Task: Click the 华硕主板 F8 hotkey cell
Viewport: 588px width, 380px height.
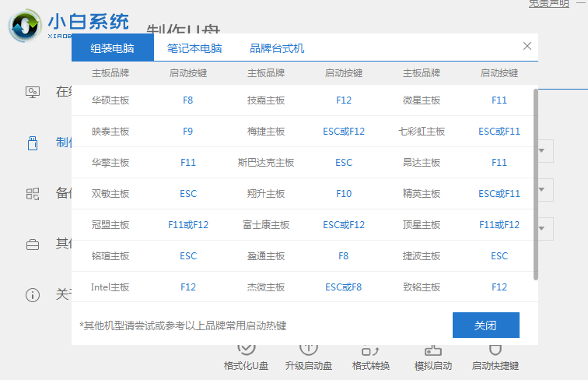Action: tap(188, 100)
